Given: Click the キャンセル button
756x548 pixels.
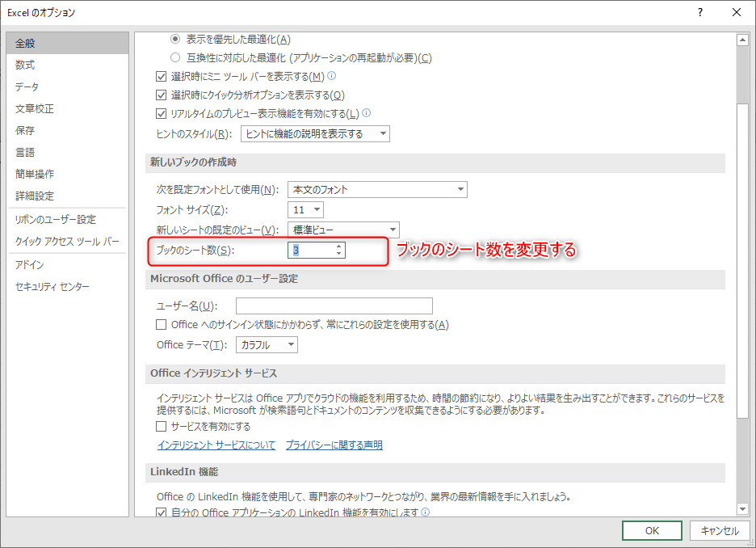Looking at the screenshot, I should [720, 531].
